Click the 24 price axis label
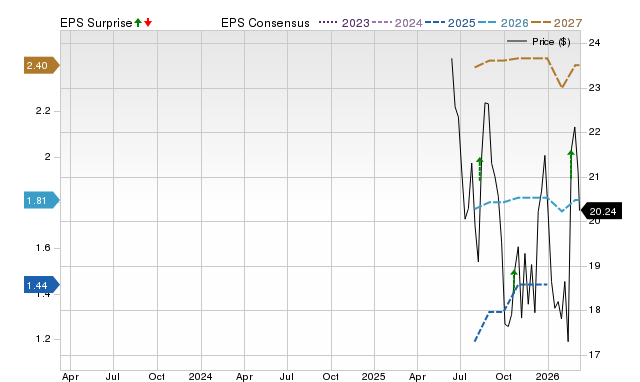Image resolution: width=640 pixels, height=382 pixels. (595, 42)
